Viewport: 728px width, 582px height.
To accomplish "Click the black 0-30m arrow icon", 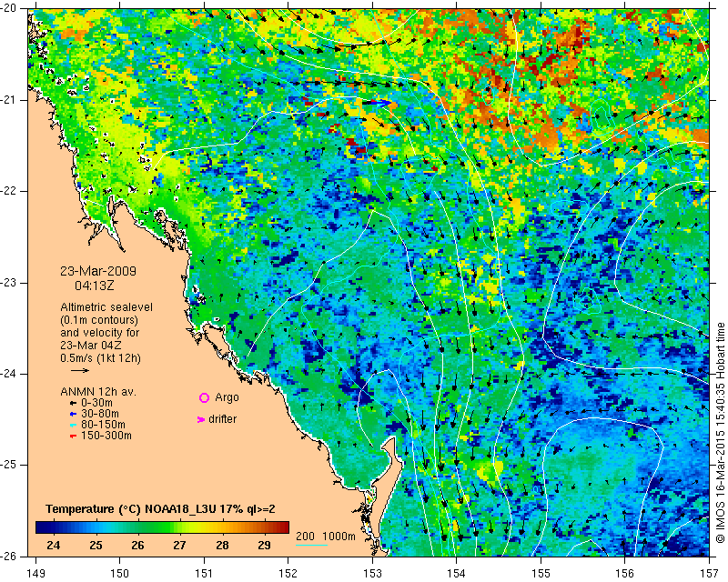I will click(73, 404).
